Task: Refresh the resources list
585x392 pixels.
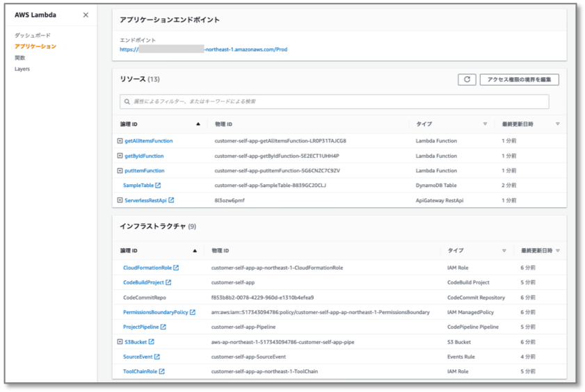Action: click(467, 79)
